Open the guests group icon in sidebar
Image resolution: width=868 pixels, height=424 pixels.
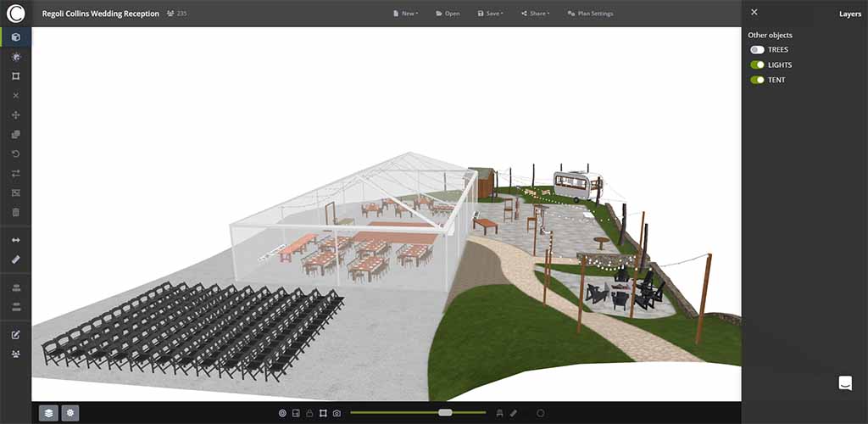click(15, 353)
